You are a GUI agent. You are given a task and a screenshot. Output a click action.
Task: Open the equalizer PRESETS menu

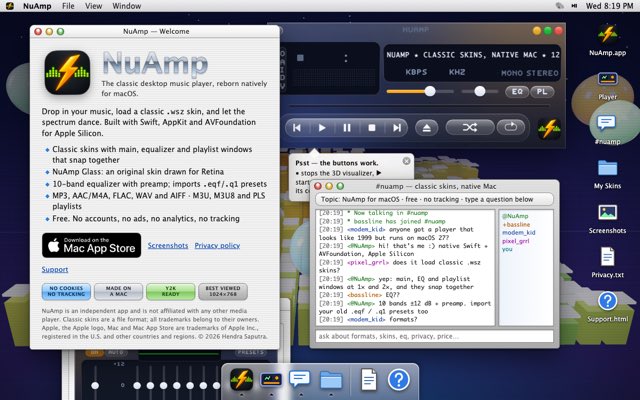(x=251, y=352)
